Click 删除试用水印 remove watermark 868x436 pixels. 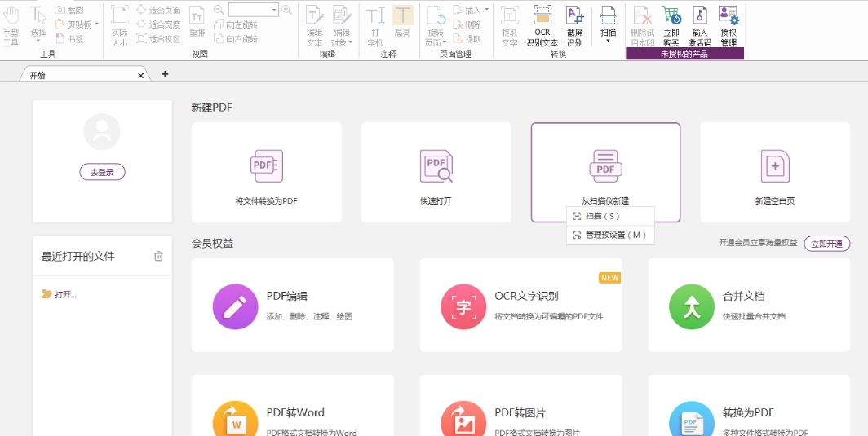point(642,26)
